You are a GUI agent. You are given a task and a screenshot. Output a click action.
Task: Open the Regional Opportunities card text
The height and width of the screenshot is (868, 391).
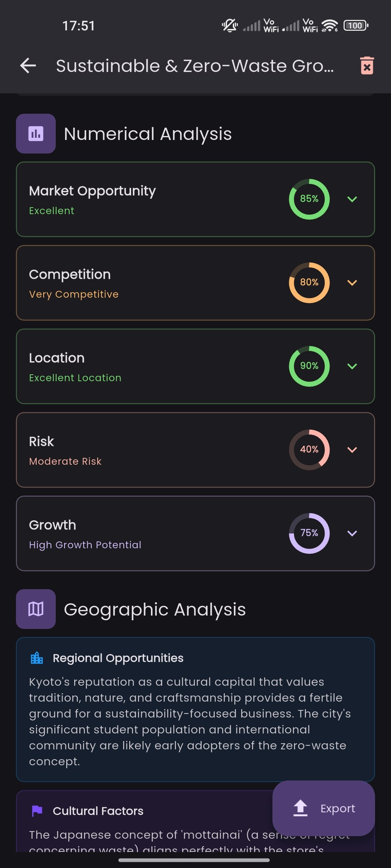pyautogui.click(x=190, y=722)
